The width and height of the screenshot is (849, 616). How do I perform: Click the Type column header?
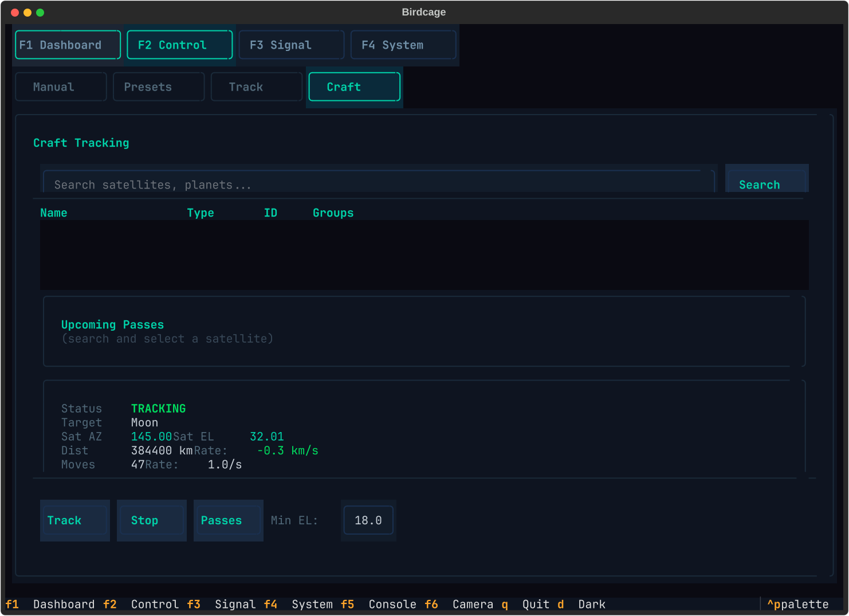click(x=201, y=213)
